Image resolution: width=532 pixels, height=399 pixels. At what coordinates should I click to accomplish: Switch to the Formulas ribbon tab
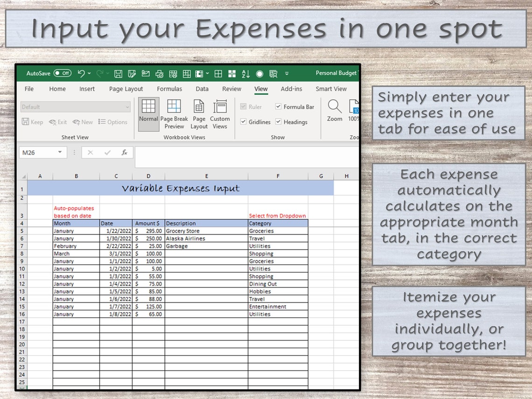tap(169, 89)
